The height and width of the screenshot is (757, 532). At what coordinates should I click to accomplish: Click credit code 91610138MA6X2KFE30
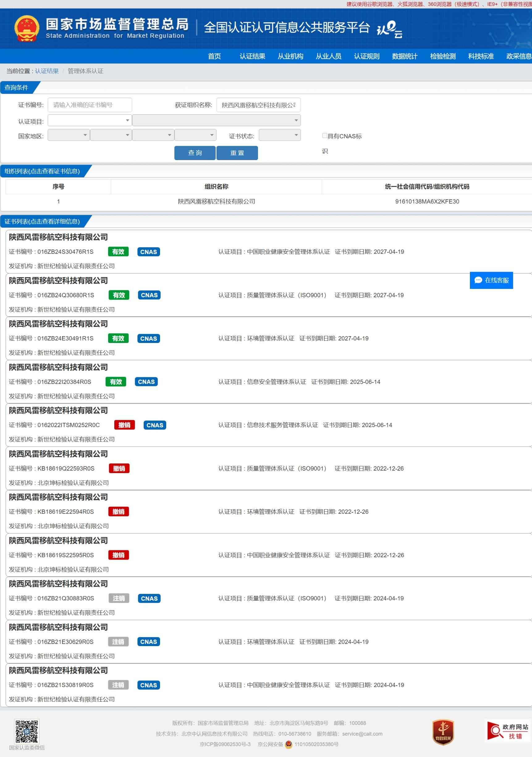pyautogui.click(x=427, y=201)
